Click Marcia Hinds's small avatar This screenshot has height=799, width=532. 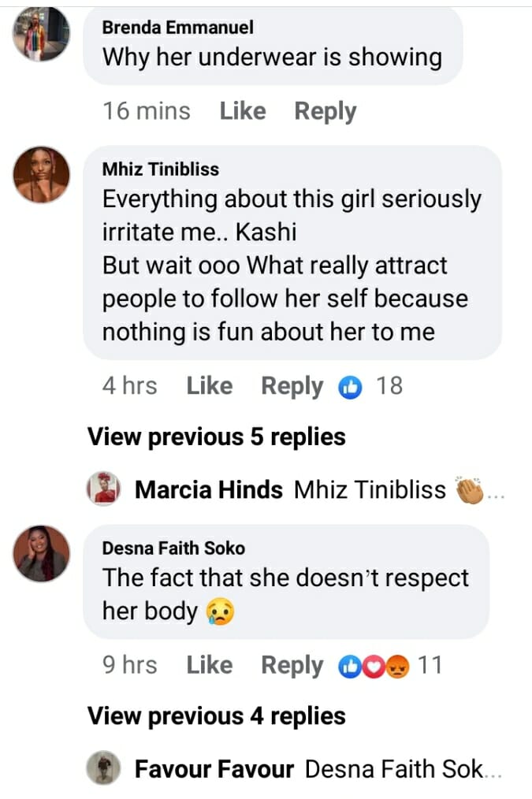pos(103,489)
